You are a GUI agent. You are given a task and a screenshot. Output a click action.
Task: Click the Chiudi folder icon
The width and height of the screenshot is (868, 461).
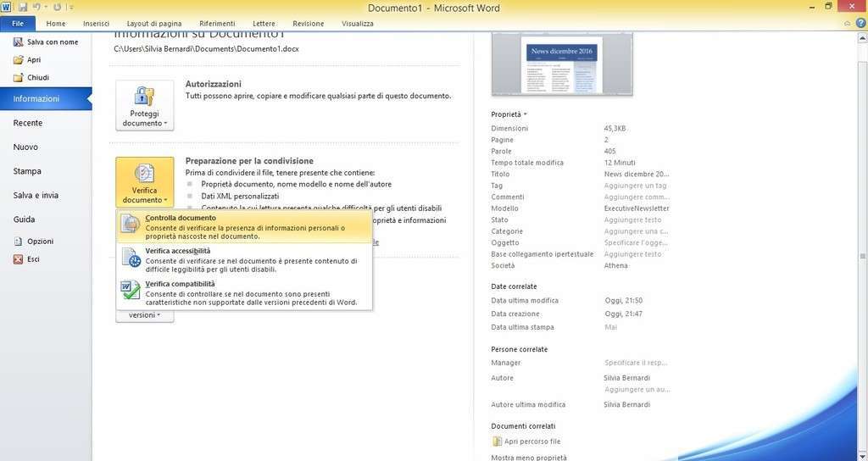[19, 77]
